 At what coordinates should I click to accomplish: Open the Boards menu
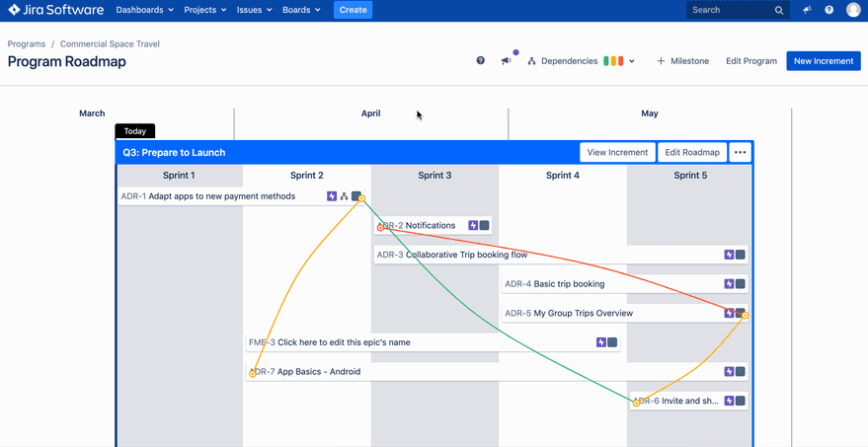pos(301,10)
